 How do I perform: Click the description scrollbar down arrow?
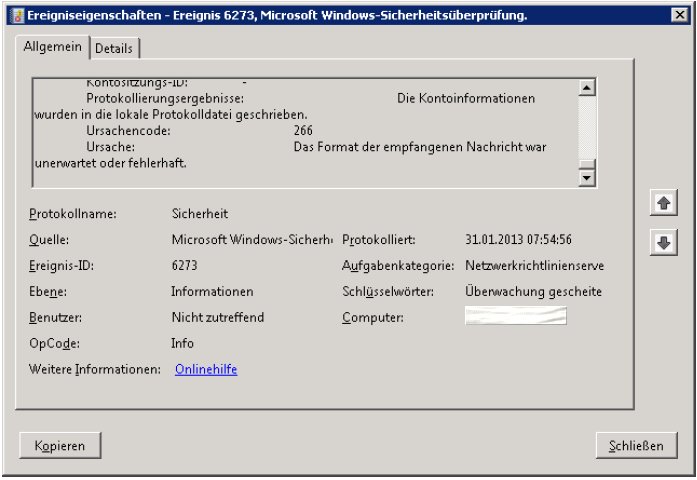587,177
